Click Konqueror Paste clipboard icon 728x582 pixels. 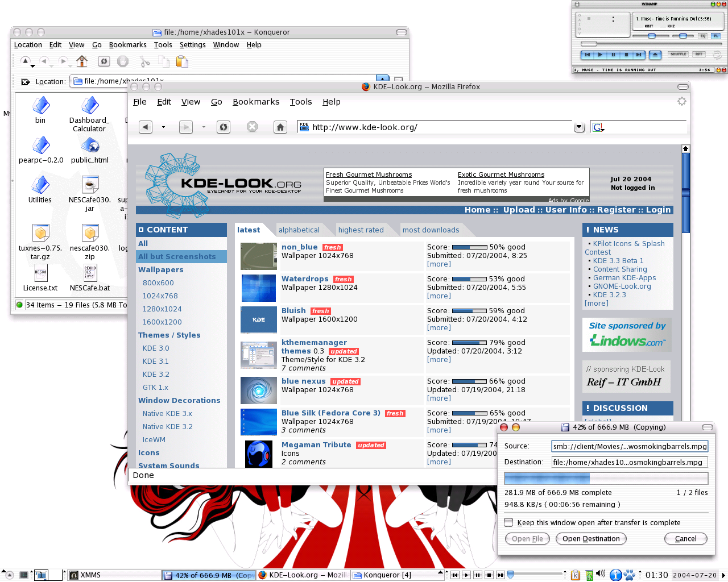pyautogui.click(x=182, y=61)
